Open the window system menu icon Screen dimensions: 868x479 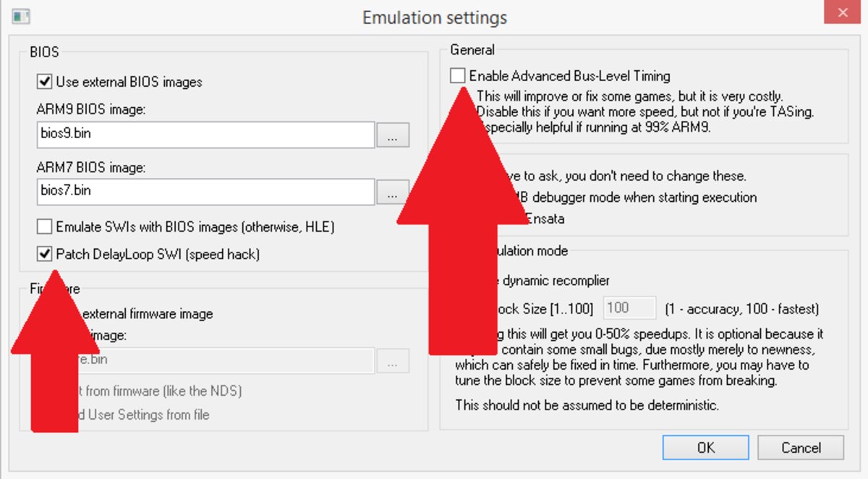[x=20, y=16]
